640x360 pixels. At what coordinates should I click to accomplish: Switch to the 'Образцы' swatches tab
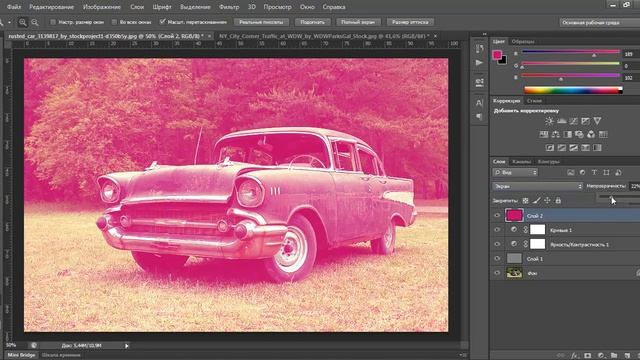(523, 42)
